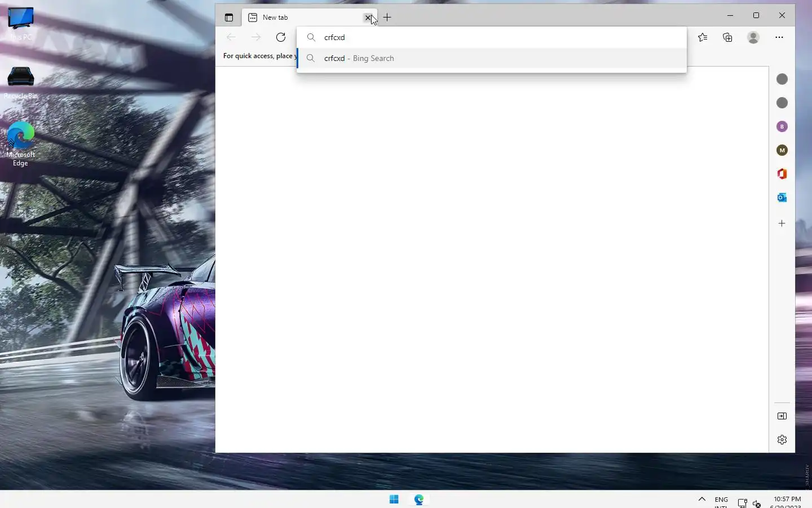This screenshot has width=812, height=508.
Task: Refresh the page
Action: point(281,37)
